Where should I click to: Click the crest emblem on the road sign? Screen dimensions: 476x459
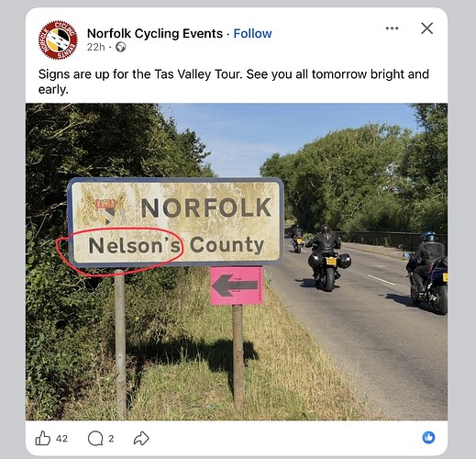(x=105, y=208)
